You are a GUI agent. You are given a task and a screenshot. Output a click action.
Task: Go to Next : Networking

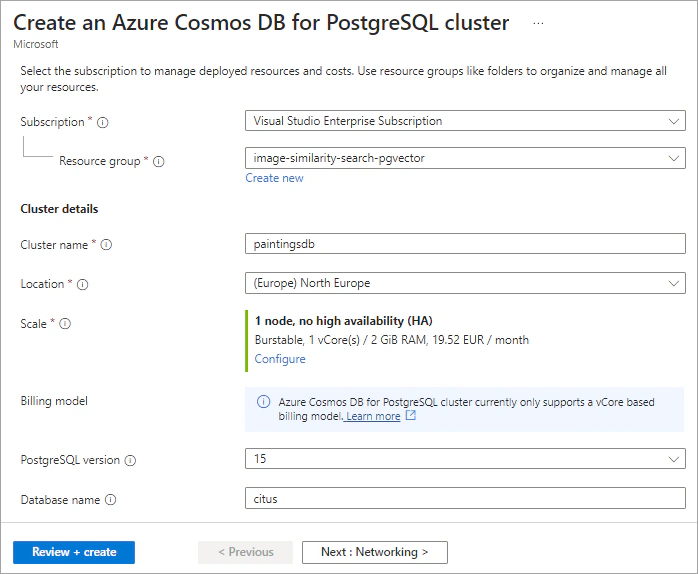[x=375, y=552]
